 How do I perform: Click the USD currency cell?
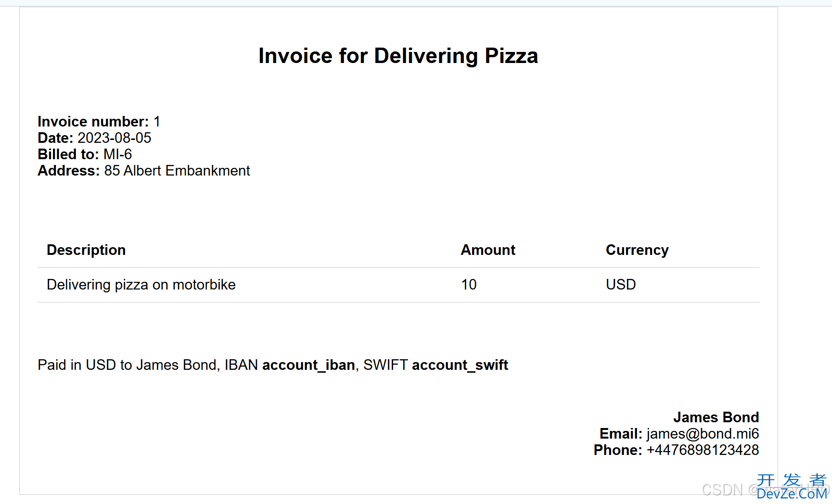621,285
